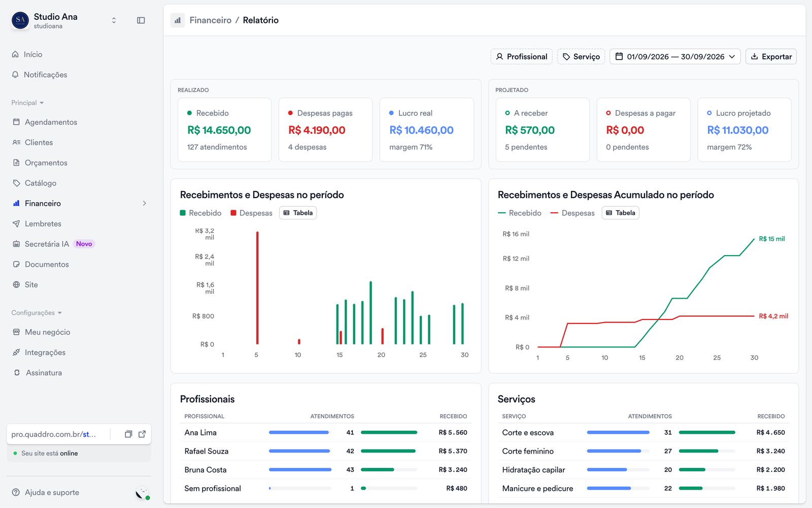812x508 pixels.
Task: Switch accumulated chart to Tabela view
Action: coord(620,213)
